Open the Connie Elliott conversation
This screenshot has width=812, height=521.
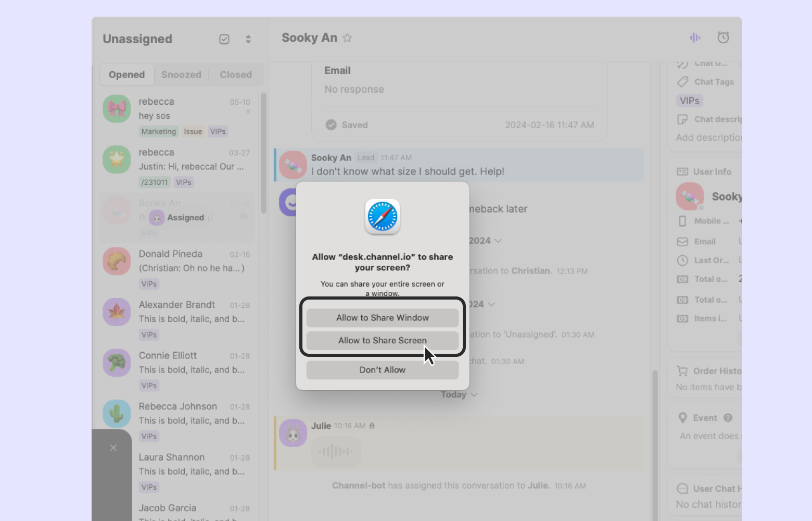point(177,370)
